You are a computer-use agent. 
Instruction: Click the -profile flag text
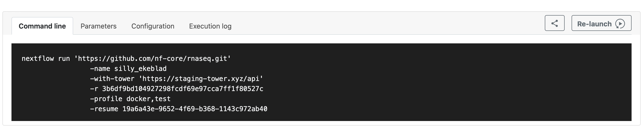coord(106,99)
